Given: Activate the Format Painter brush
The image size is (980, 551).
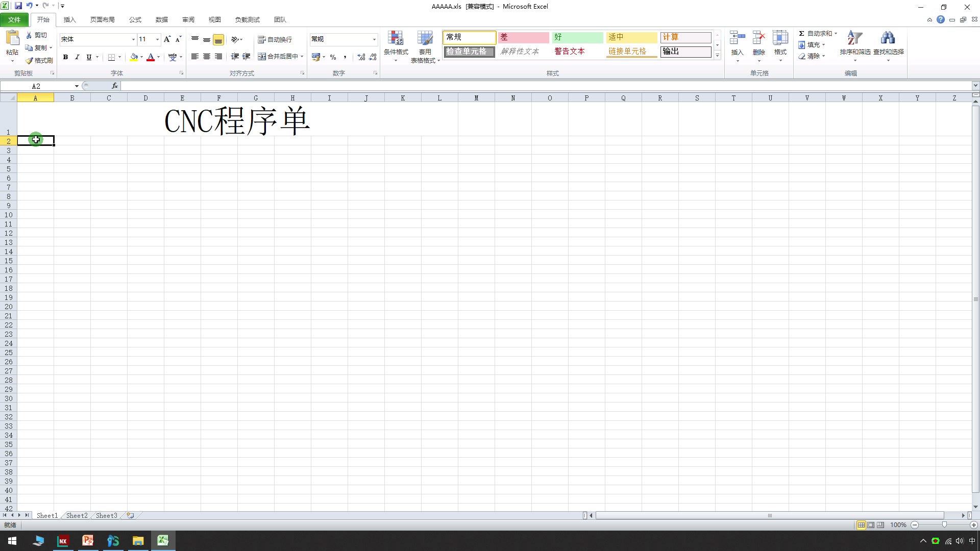Looking at the screenshot, I should tap(39, 60).
